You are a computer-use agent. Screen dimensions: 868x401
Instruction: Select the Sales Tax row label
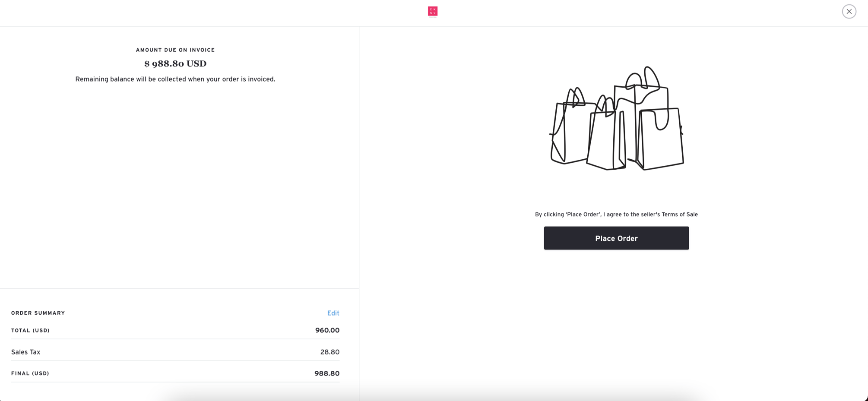click(x=25, y=352)
